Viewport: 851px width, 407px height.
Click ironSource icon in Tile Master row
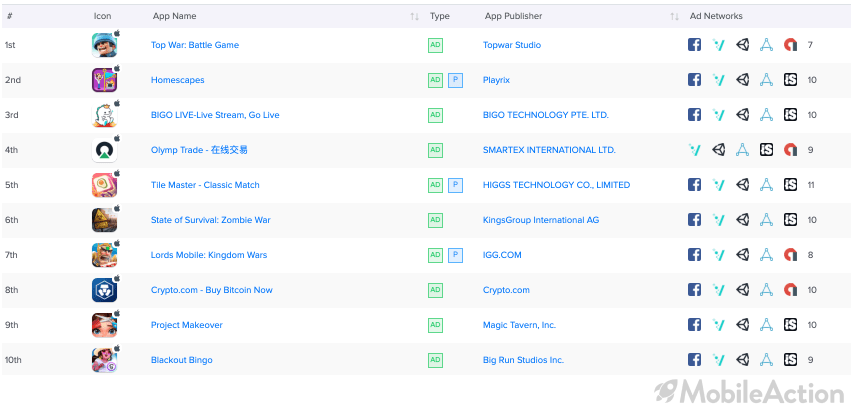coord(790,185)
